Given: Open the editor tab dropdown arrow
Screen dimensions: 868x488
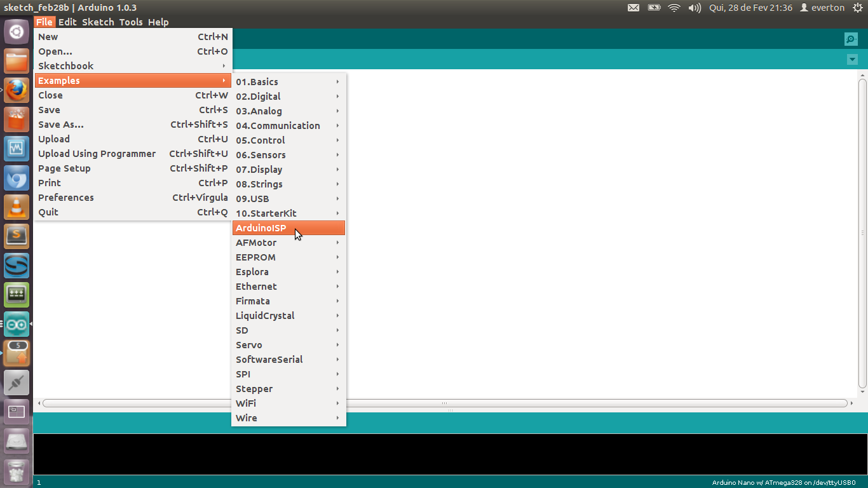Looking at the screenshot, I should coord(852,59).
